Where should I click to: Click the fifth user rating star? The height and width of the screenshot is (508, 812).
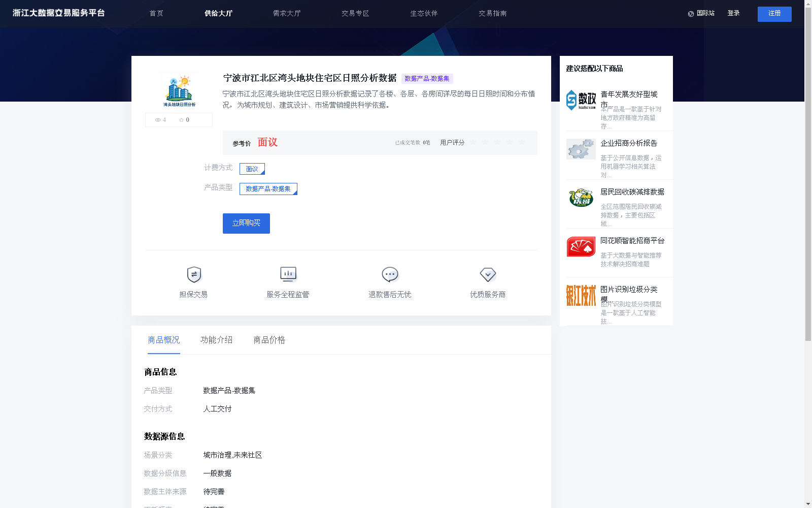[x=522, y=142]
